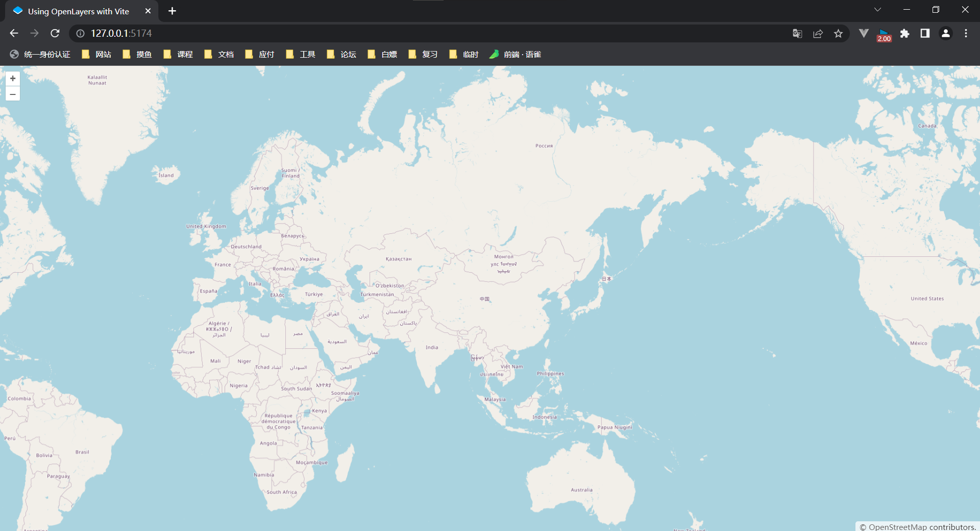Open the profile avatar menu
This screenshot has height=531, width=980.
pos(945,33)
